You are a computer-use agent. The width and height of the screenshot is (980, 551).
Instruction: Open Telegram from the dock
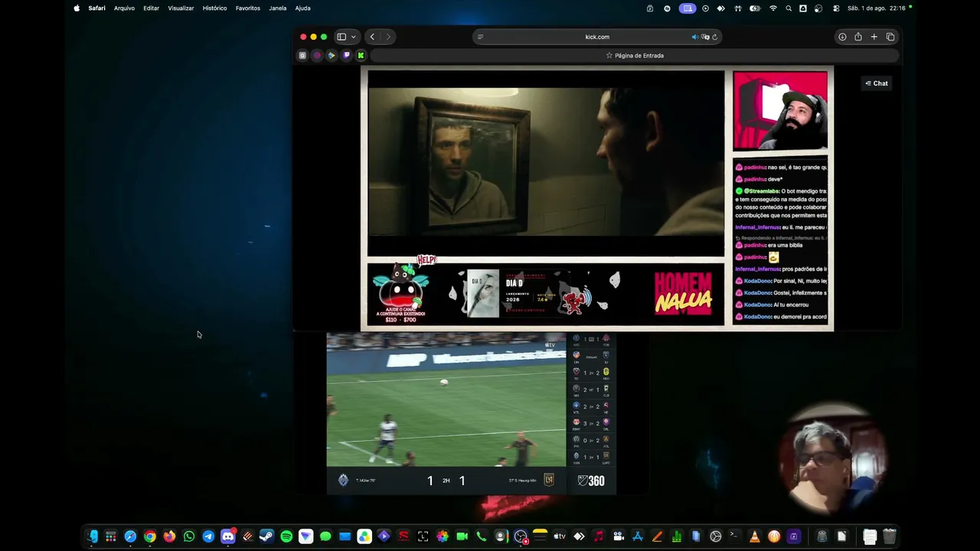coord(208,536)
